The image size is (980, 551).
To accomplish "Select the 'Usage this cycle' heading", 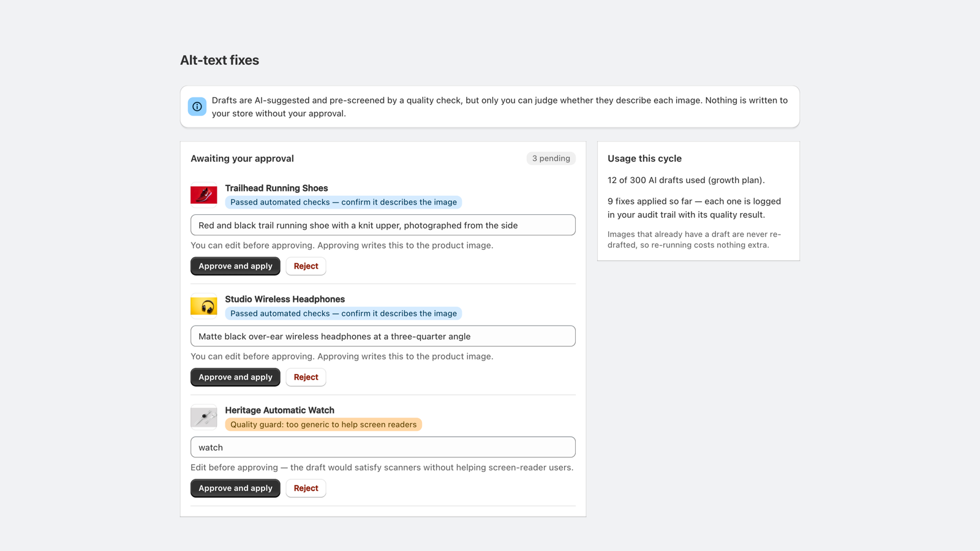I will (x=644, y=159).
